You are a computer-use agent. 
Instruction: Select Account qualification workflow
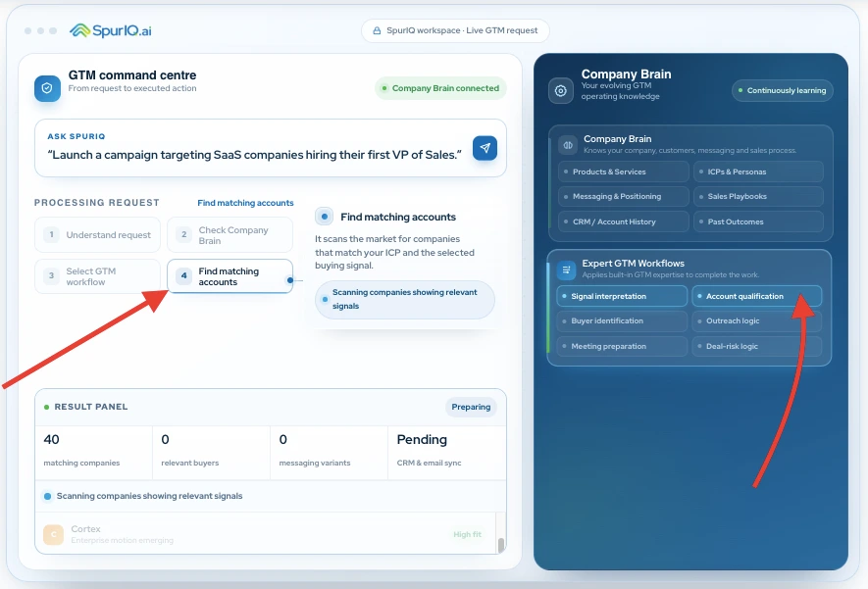(757, 296)
